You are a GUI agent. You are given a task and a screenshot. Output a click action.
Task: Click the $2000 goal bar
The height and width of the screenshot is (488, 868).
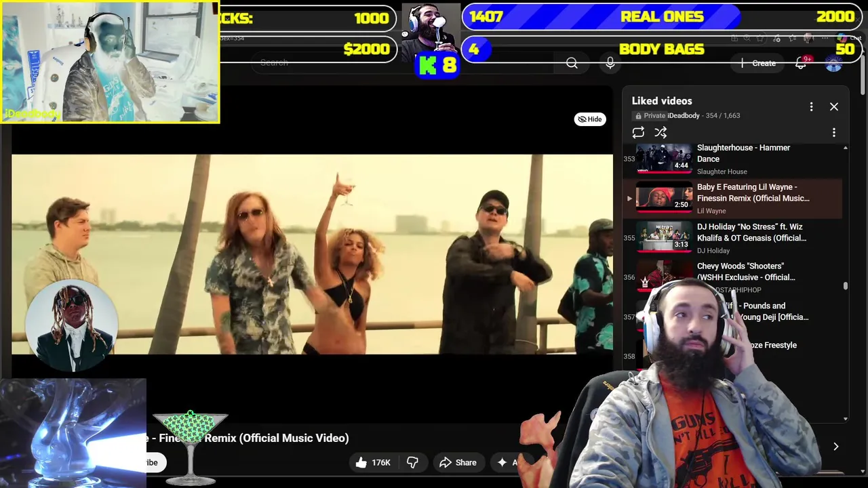tap(309, 49)
